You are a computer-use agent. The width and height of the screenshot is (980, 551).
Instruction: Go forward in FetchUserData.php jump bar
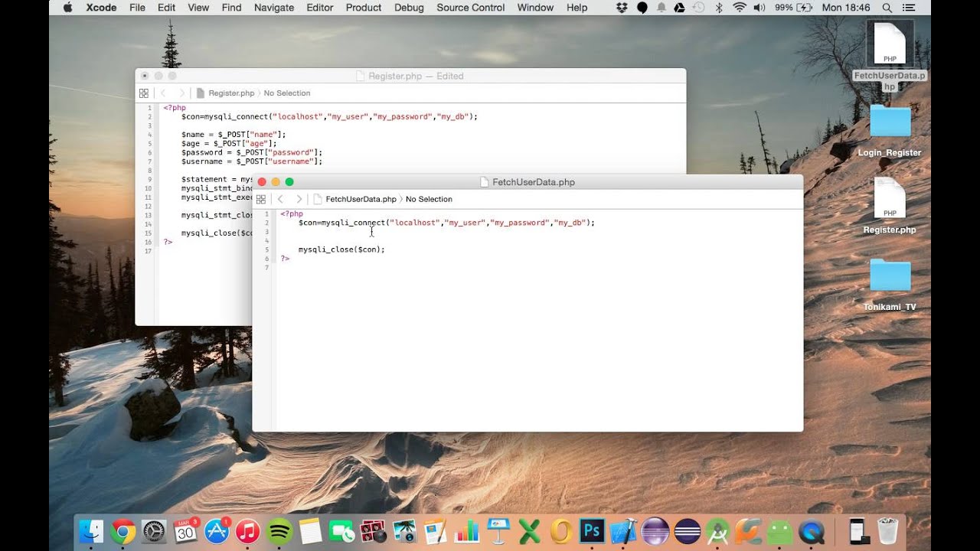299,199
